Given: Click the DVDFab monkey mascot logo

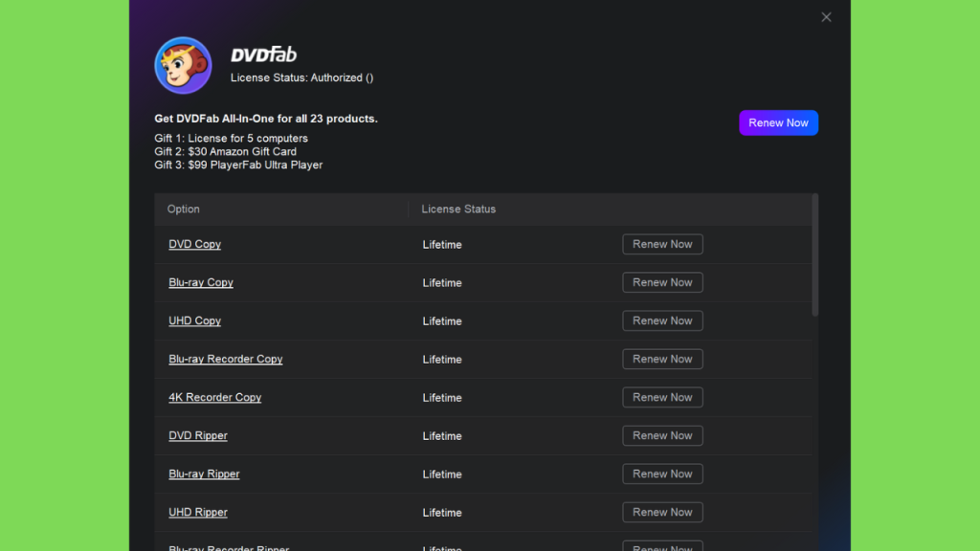Looking at the screenshot, I should (x=183, y=65).
